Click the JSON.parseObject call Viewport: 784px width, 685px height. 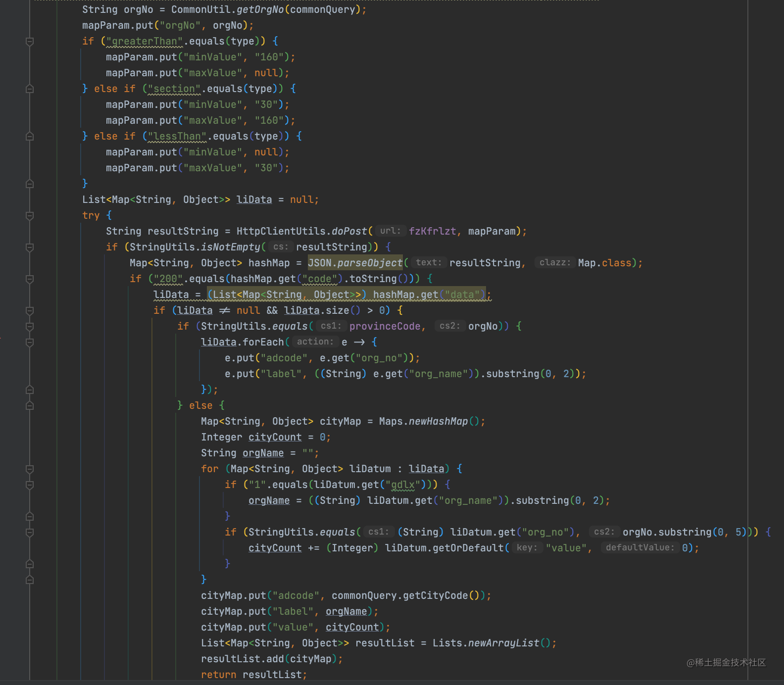(355, 263)
